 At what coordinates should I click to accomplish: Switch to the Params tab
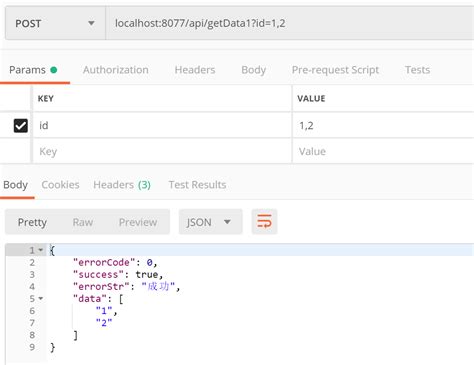[x=33, y=70]
